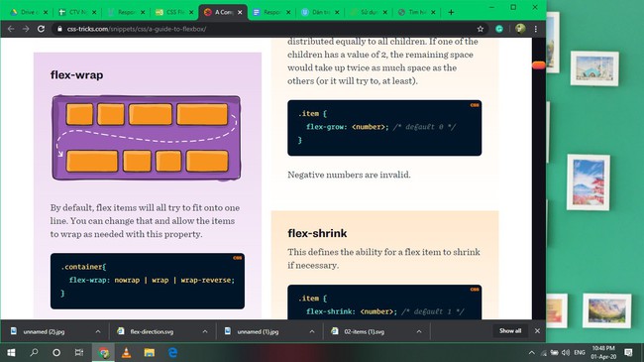
Task: Check the battery status icon
Action: (554, 352)
